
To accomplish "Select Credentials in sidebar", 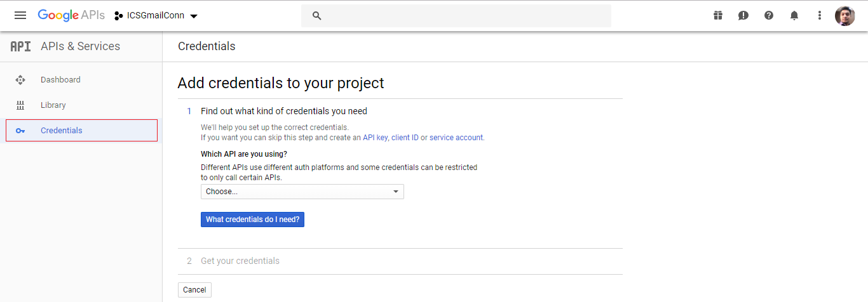I will coord(62,131).
